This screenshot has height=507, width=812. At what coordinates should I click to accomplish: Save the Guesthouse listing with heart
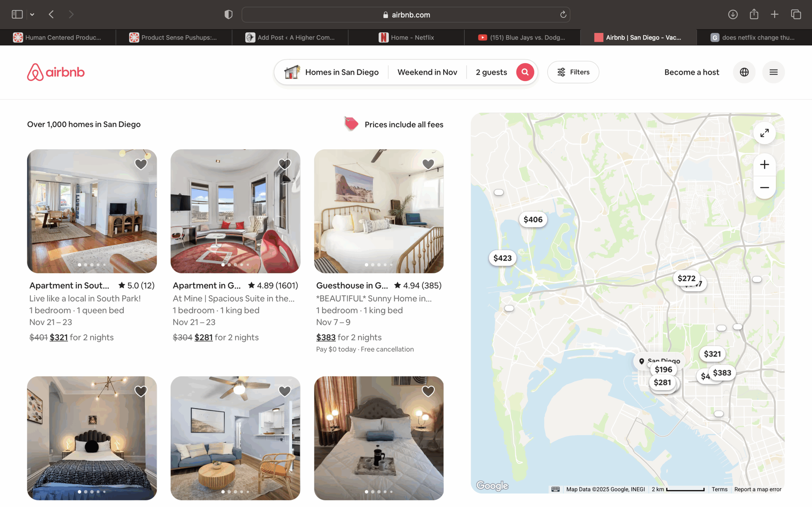428,164
